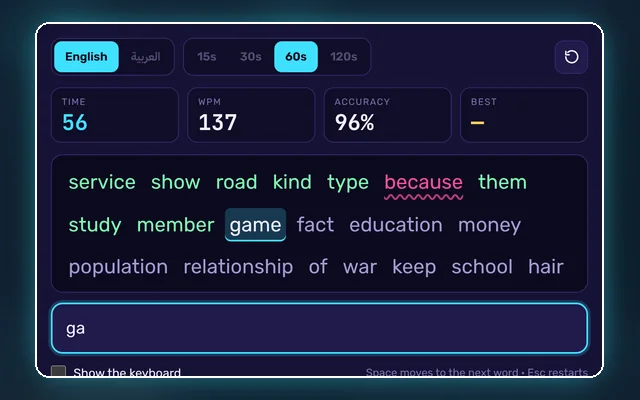Click the upcoming word "money"
The width and height of the screenshot is (640, 400).
(489, 226)
